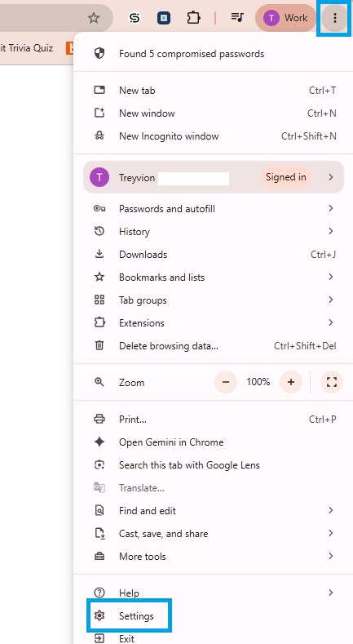
Task: Select New Incognito window
Action: (x=214, y=136)
